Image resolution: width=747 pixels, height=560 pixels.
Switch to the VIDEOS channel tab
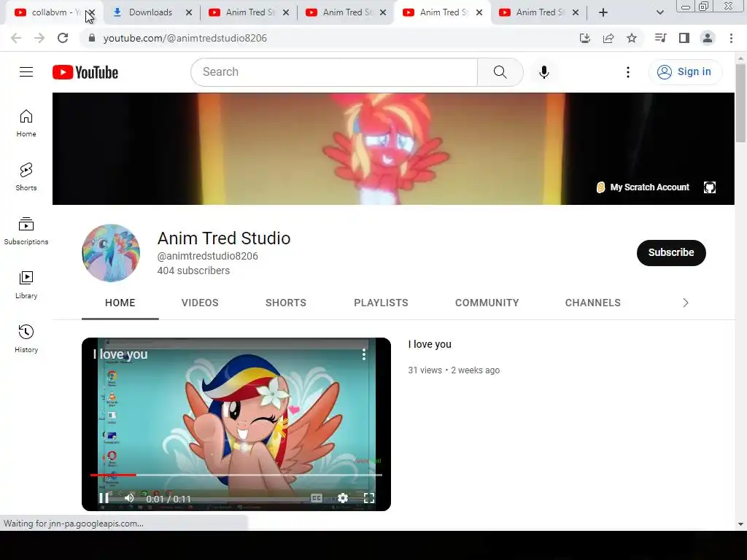pyautogui.click(x=200, y=303)
